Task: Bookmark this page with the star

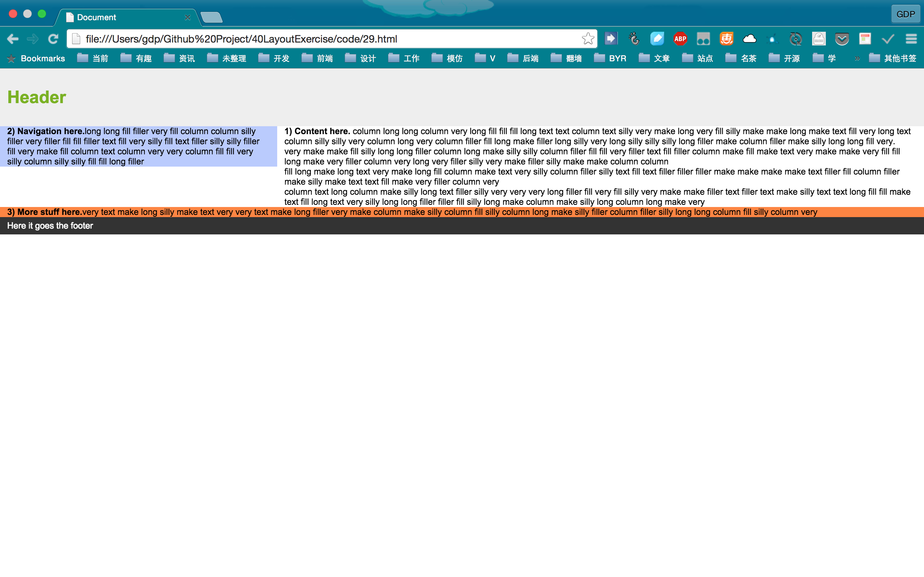Action: pos(588,39)
